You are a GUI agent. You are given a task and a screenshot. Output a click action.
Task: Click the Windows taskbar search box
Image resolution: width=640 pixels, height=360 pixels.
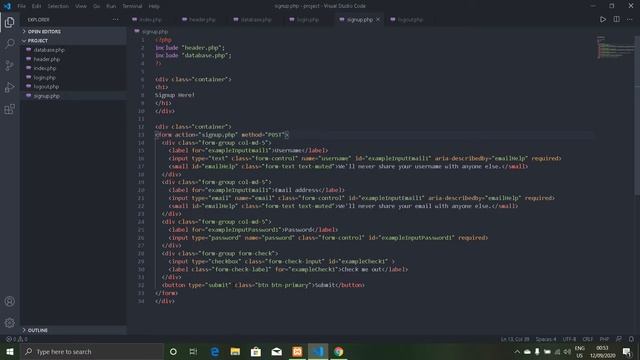92,351
